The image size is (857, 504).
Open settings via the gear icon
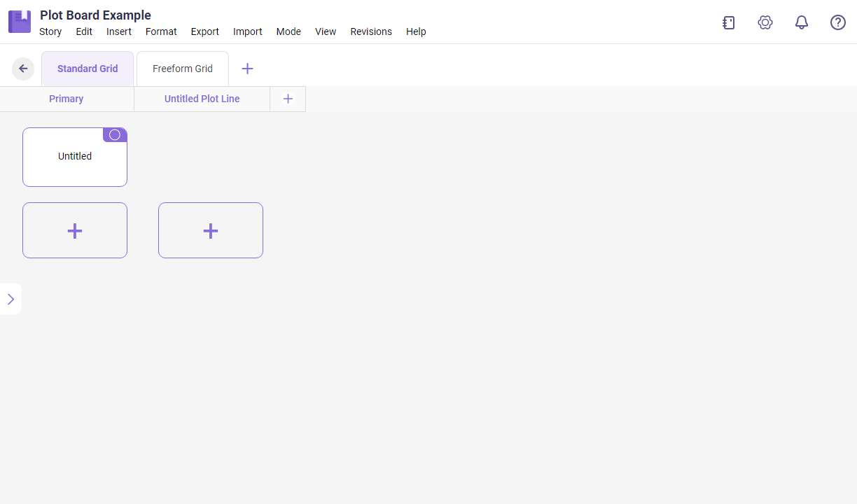[x=765, y=22]
